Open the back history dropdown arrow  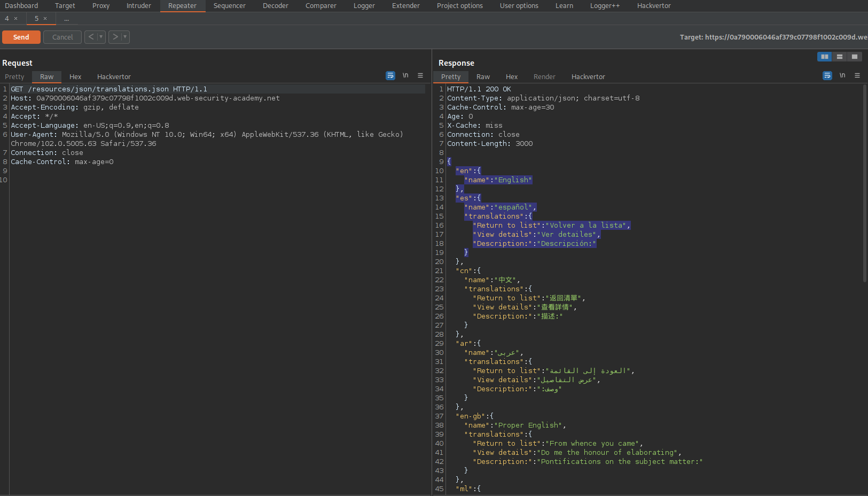101,37
